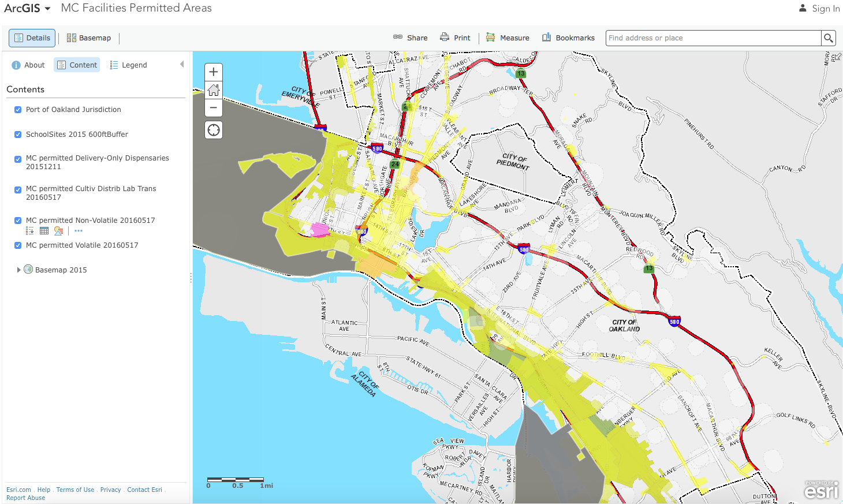This screenshot has height=504, width=843.
Task: Switch to the Legend tab
Action: [128, 65]
